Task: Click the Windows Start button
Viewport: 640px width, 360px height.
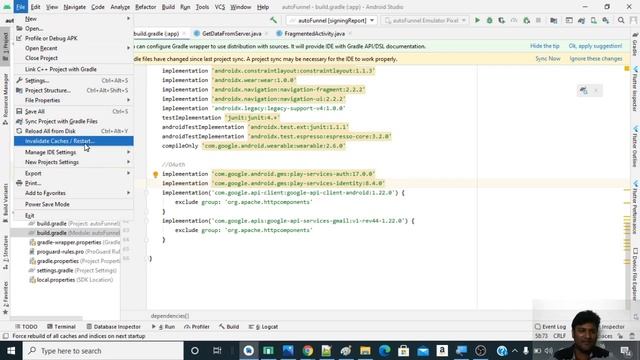Action: coord(11,351)
